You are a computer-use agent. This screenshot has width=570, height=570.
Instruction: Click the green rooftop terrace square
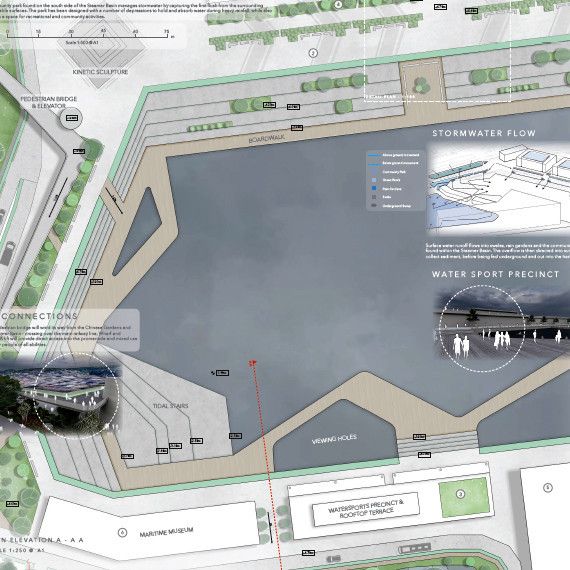point(464,497)
